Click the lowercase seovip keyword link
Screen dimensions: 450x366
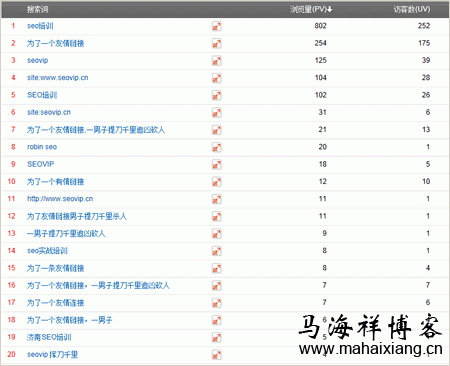[38, 60]
